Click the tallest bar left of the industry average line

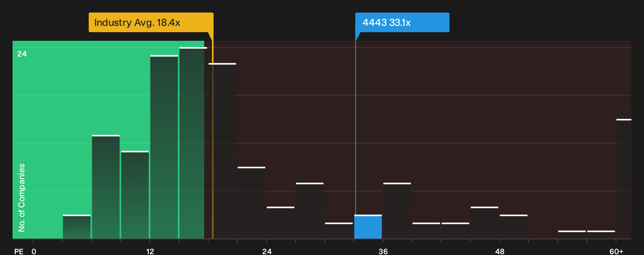click(193, 143)
